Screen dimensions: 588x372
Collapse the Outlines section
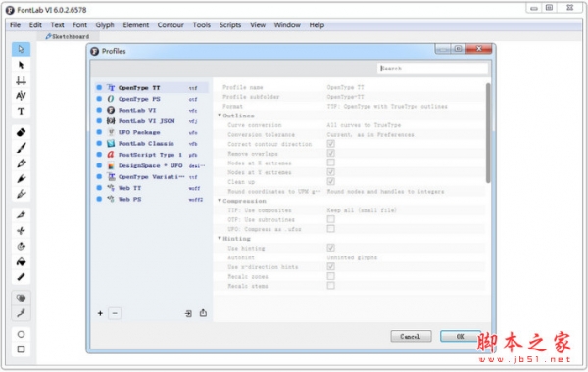pyautogui.click(x=220, y=116)
